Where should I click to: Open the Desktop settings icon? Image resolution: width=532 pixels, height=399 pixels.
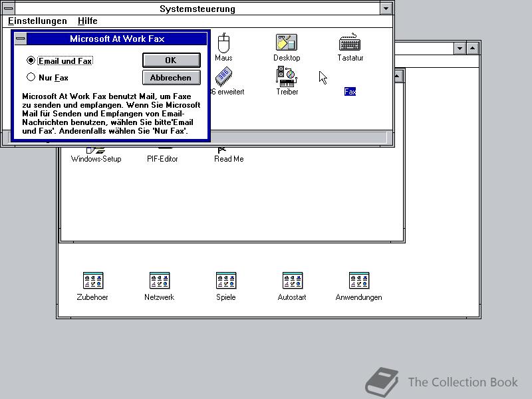(x=287, y=43)
